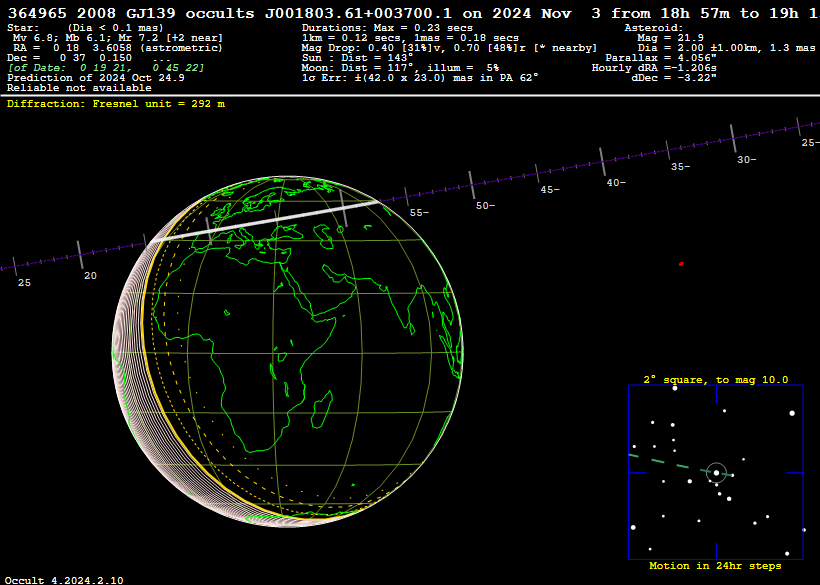Click "Prediction of 2024 Oct 24.9"
This screenshot has width=820, height=585.
pyautogui.click(x=96, y=78)
